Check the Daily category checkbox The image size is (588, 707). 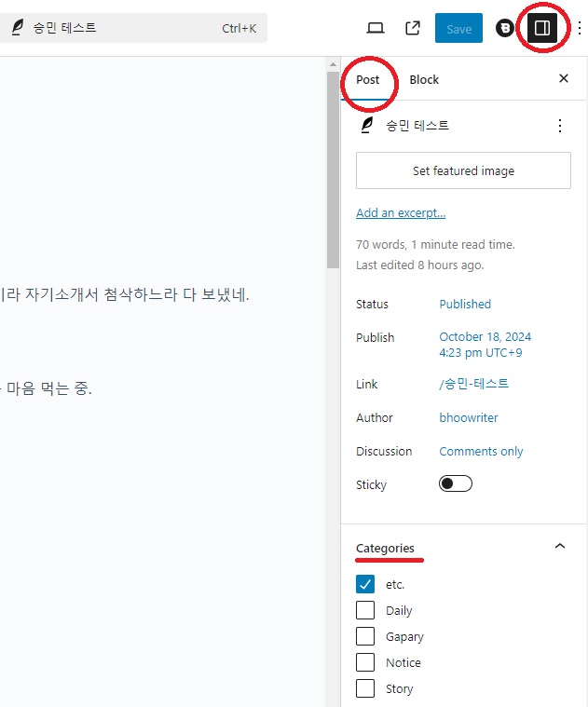click(x=366, y=611)
